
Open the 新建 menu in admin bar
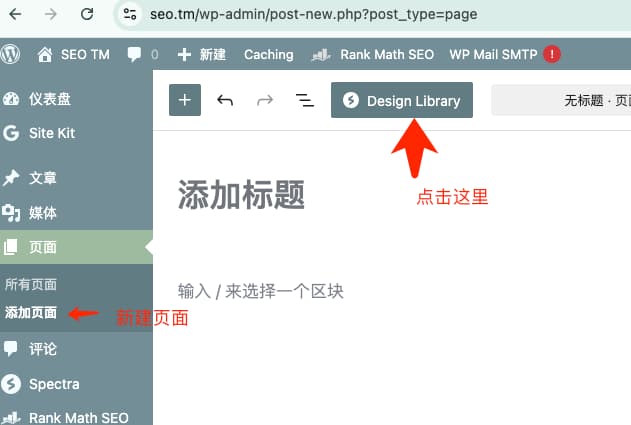click(201, 54)
